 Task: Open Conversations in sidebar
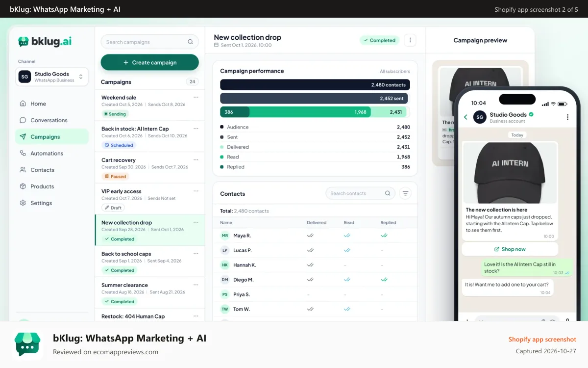tap(52, 120)
